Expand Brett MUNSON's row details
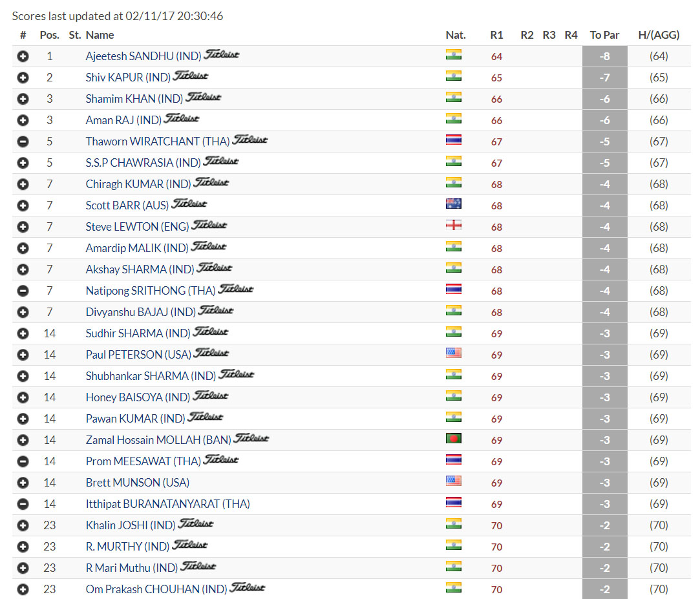This screenshot has width=700, height=599. [23, 483]
